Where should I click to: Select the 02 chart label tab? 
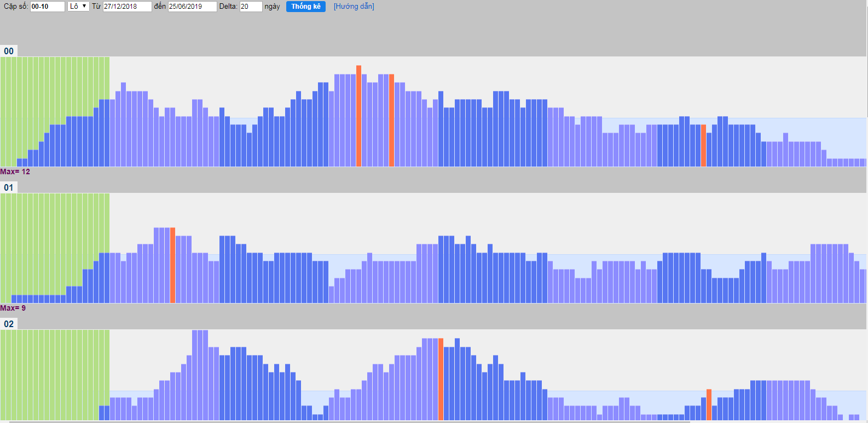point(9,324)
